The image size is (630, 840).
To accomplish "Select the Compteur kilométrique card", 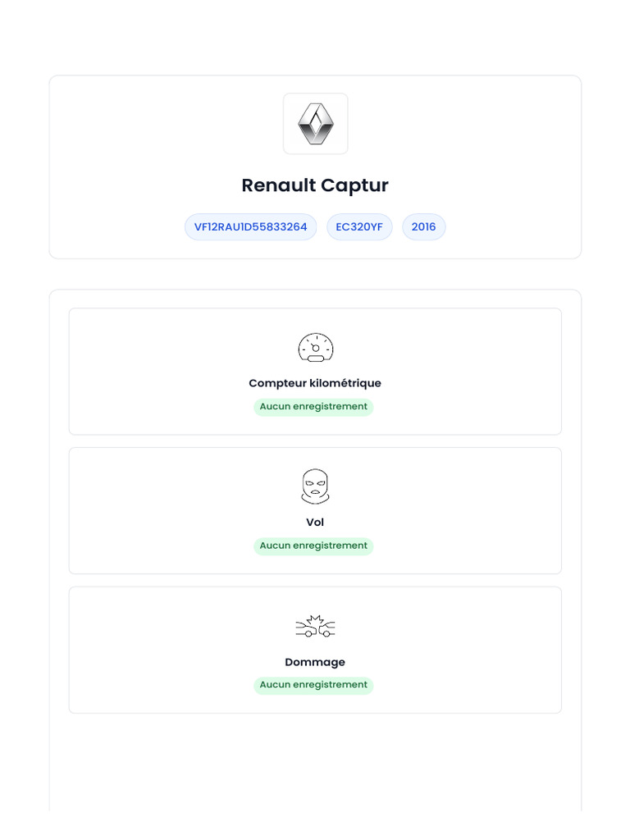I will pos(315,372).
